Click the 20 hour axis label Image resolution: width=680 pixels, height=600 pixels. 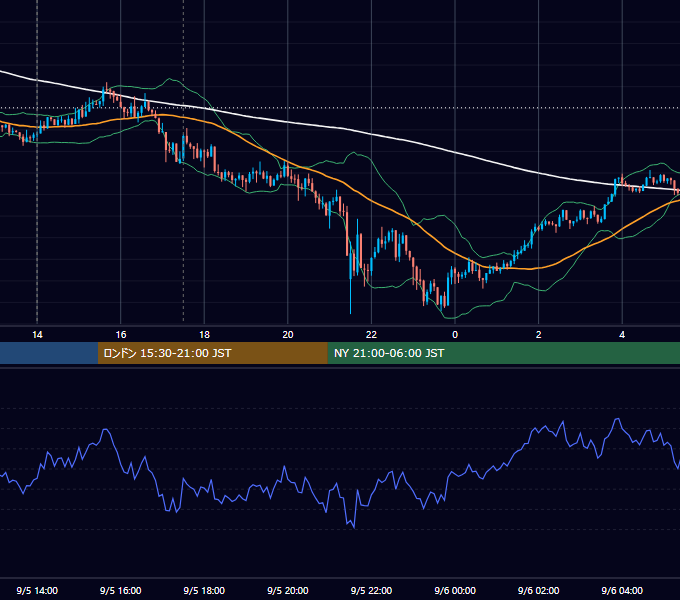point(288,335)
